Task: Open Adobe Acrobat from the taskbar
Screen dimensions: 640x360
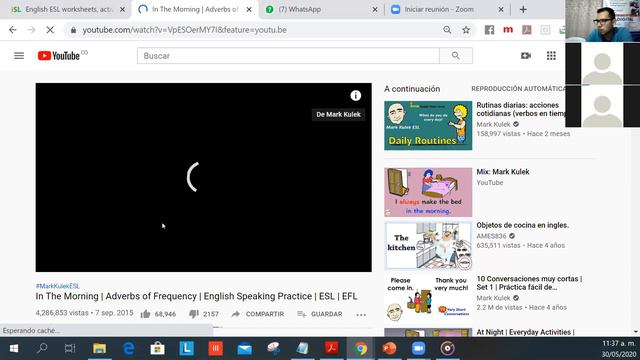Action: [x=331, y=348]
